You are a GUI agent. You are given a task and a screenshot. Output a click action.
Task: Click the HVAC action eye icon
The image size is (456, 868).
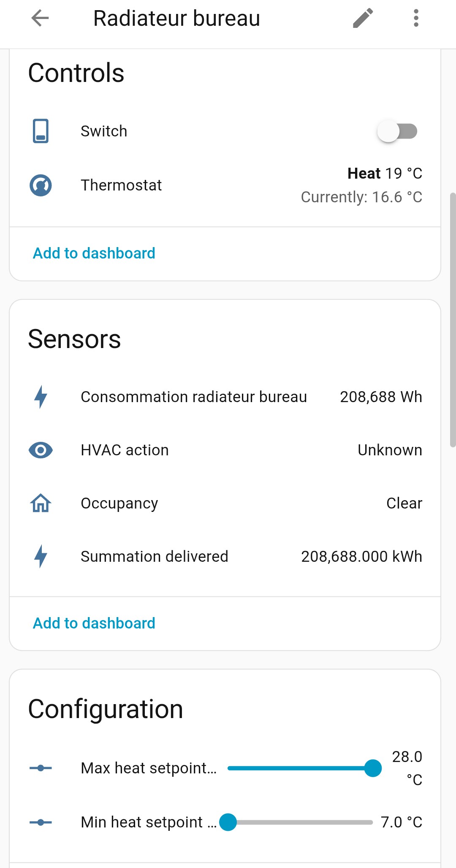[x=41, y=450]
